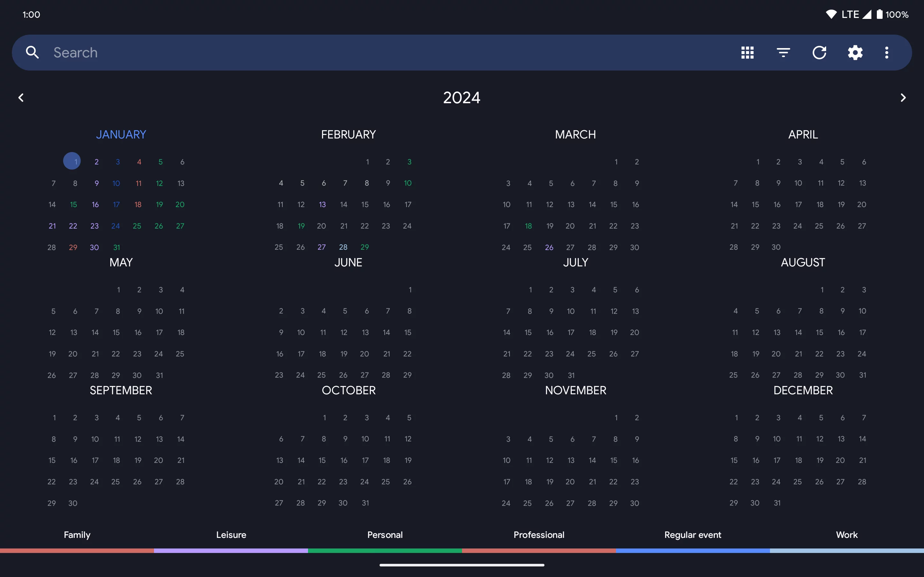The height and width of the screenshot is (577, 924).
Task: Open calendar settings via gear icon
Action: (x=855, y=52)
